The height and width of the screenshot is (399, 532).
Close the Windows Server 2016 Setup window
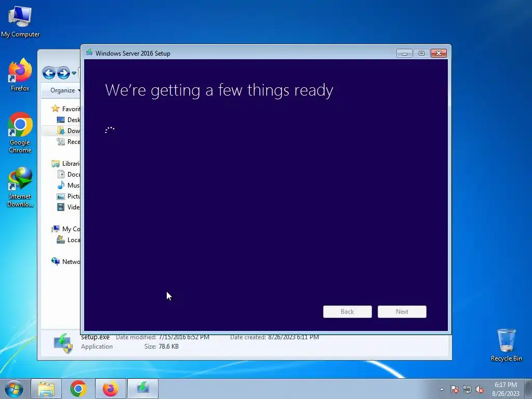[x=438, y=54]
